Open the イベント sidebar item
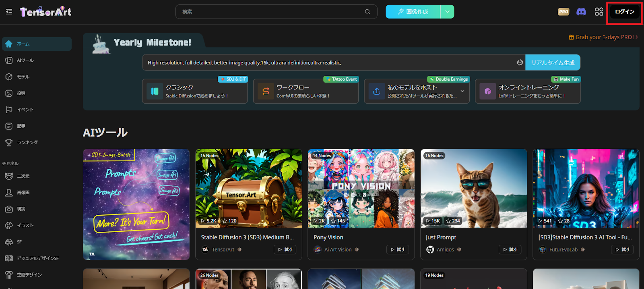Image resolution: width=644 pixels, height=289 pixels. [x=37, y=110]
